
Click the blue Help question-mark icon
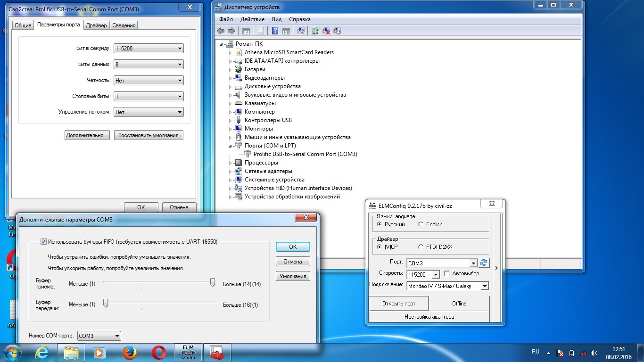pos(275,31)
